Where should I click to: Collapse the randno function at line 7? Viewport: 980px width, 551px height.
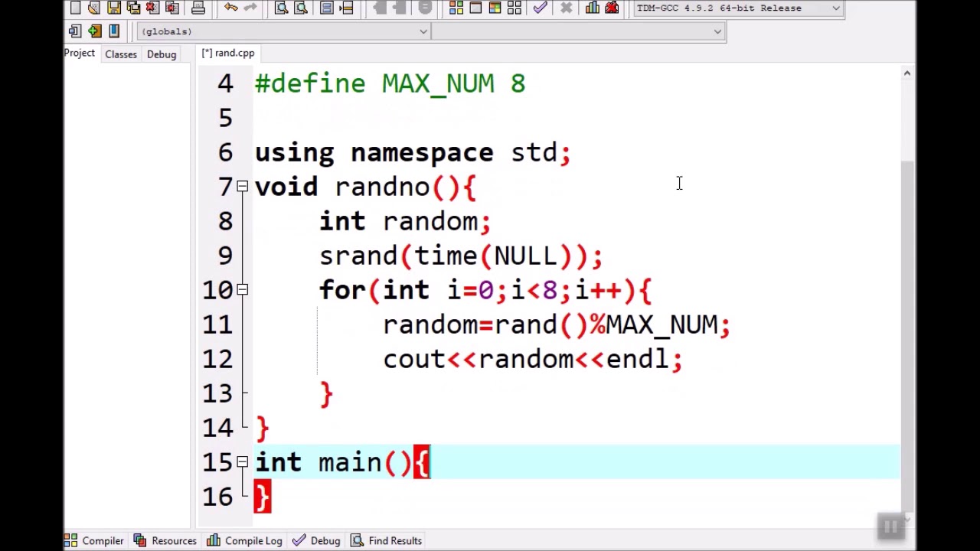242,187
